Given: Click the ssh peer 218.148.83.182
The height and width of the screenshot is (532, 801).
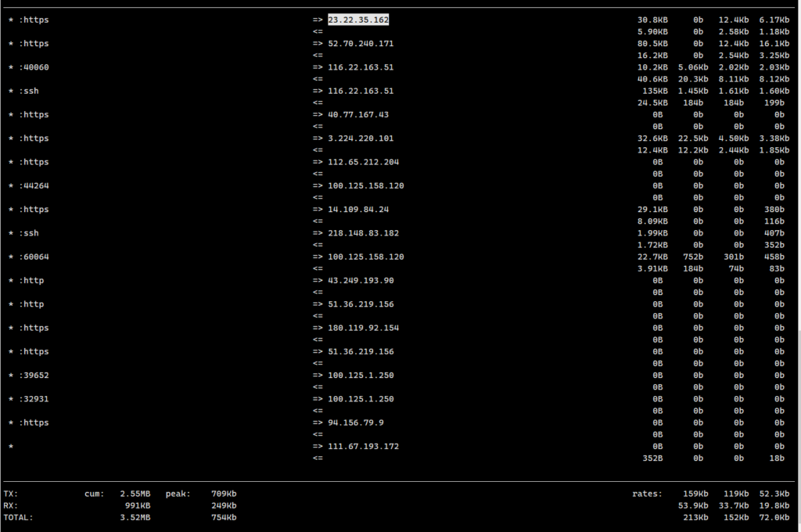Looking at the screenshot, I should point(363,233).
